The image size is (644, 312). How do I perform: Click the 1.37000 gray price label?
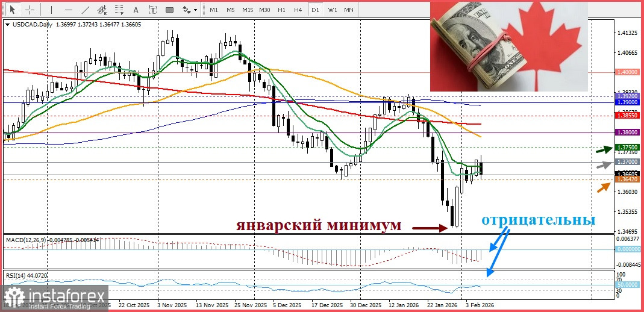pyautogui.click(x=628, y=162)
